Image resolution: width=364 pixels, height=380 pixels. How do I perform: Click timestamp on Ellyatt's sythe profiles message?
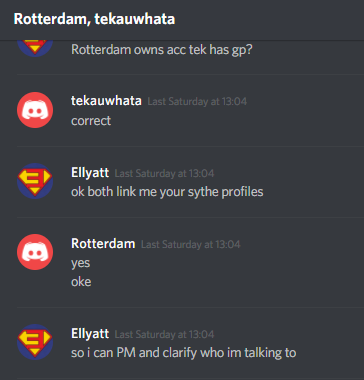point(164,173)
